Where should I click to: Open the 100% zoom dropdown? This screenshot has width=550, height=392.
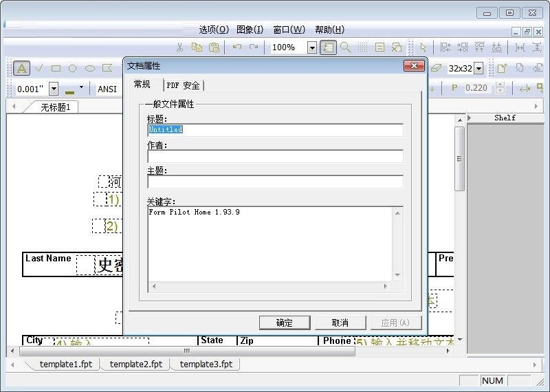(x=312, y=47)
